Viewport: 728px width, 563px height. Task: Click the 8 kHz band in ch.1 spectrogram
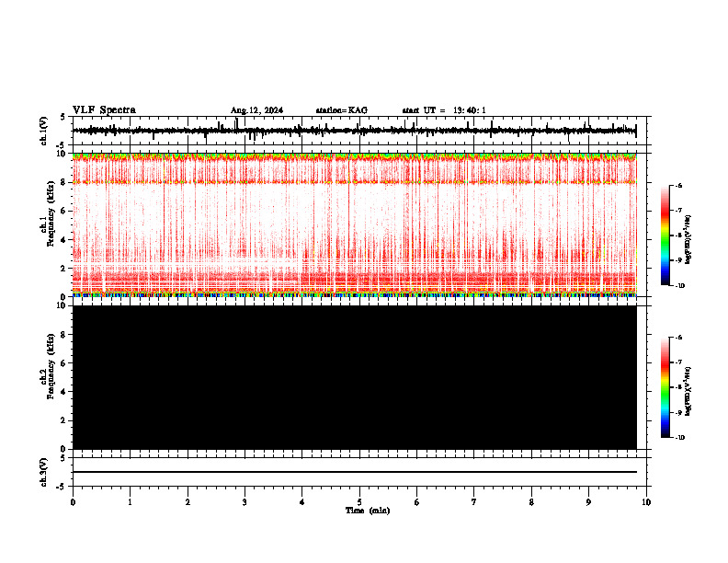point(354,182)
